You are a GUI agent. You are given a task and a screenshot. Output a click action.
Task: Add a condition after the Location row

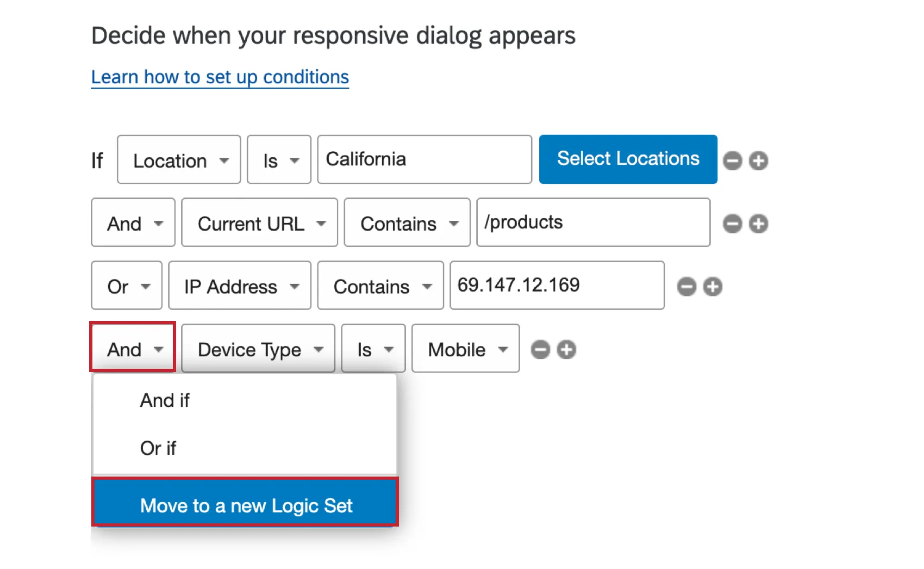(759, 160)
